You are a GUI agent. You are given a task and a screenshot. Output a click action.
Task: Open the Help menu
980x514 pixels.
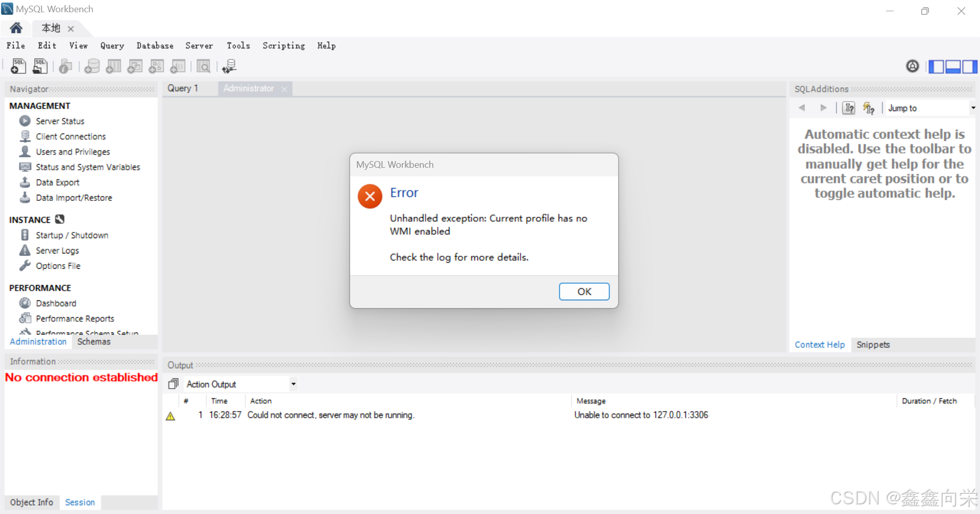pyautogui.click(x=327, y=46)
